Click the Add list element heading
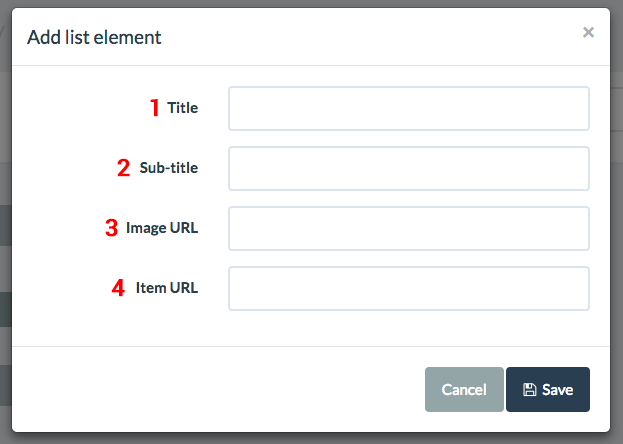The width and height of the screenshot is (623, 444). click(x=94, y=38)
